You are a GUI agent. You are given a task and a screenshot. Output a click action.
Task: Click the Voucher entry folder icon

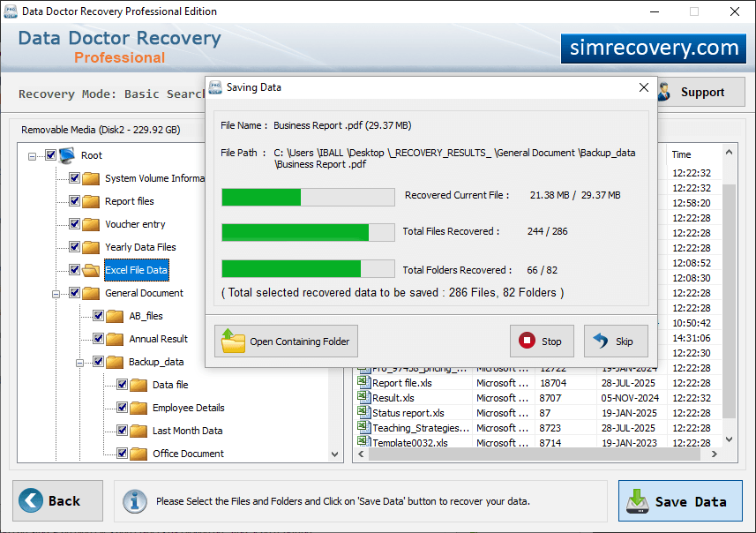point(91,224)
